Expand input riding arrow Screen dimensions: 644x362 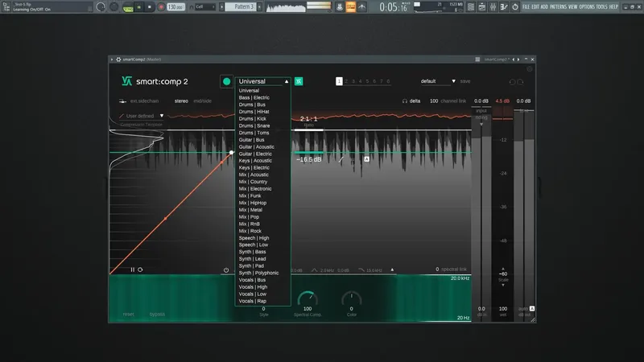click(x=481, y=124)
